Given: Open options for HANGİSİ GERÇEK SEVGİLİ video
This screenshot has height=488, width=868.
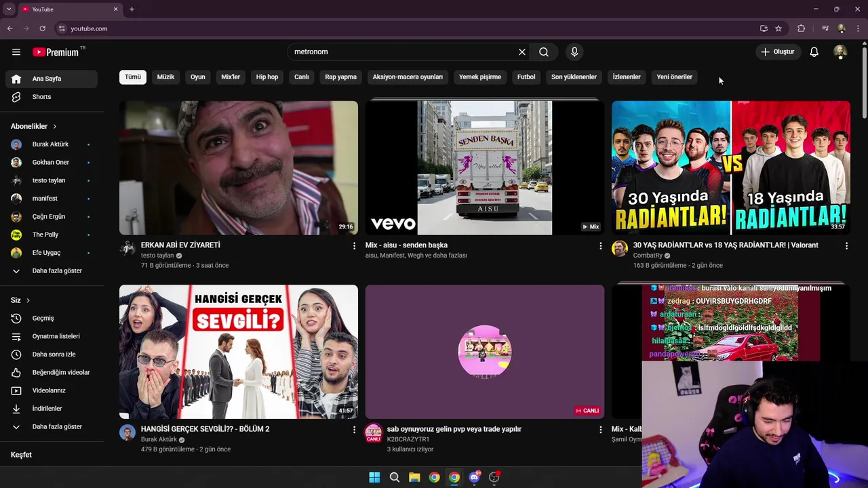Looking at the screenshot, I should pyautogui.click(x=354, y=430).
